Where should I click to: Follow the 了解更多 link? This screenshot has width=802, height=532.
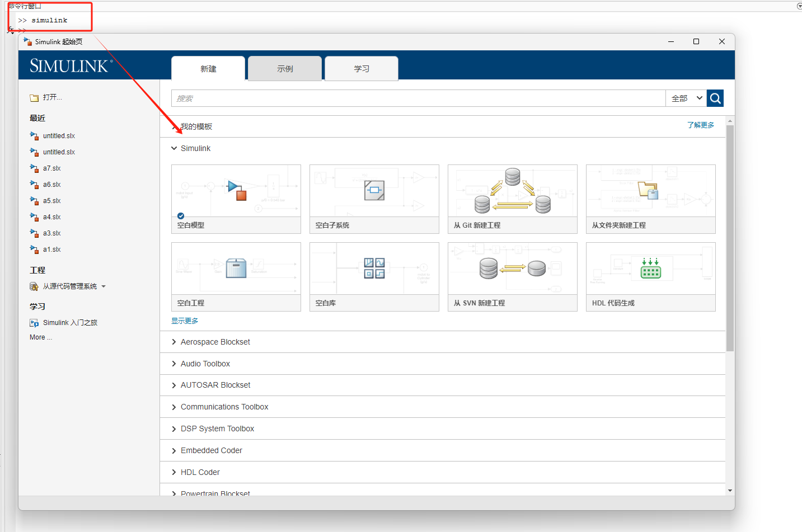coord(701,125)
